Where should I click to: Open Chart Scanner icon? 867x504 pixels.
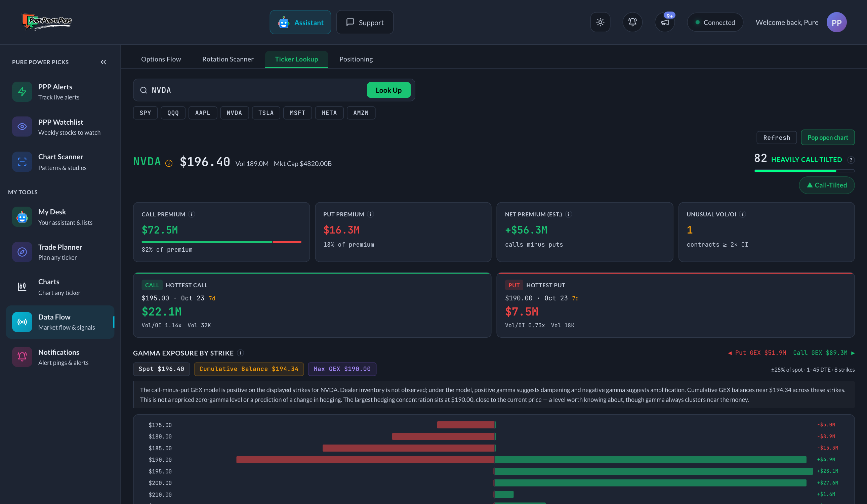(22, 162)
